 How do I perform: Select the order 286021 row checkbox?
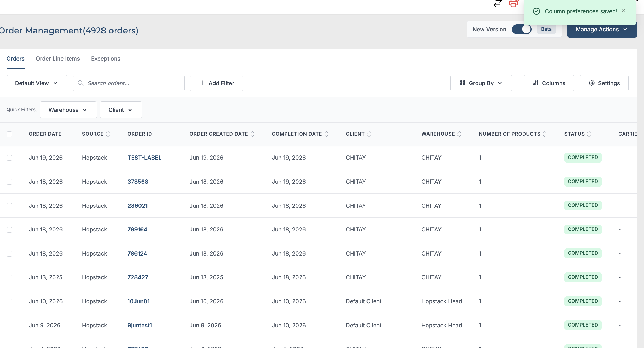coord(9,206)
